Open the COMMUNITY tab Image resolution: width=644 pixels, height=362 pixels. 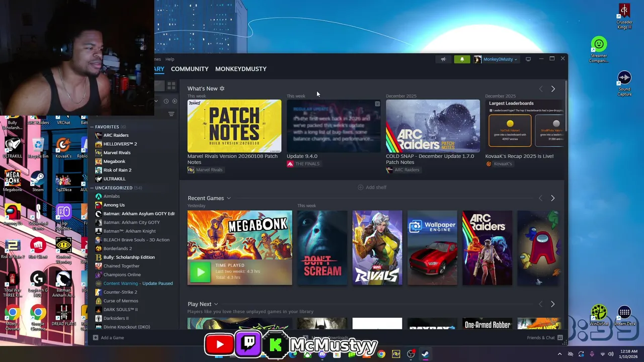click(190, 69)
